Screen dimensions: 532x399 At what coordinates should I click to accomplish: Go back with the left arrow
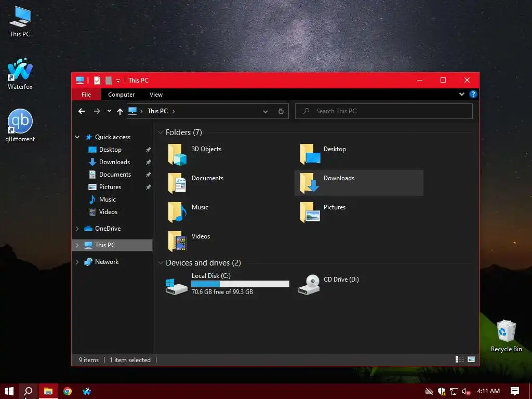[82, 111]
